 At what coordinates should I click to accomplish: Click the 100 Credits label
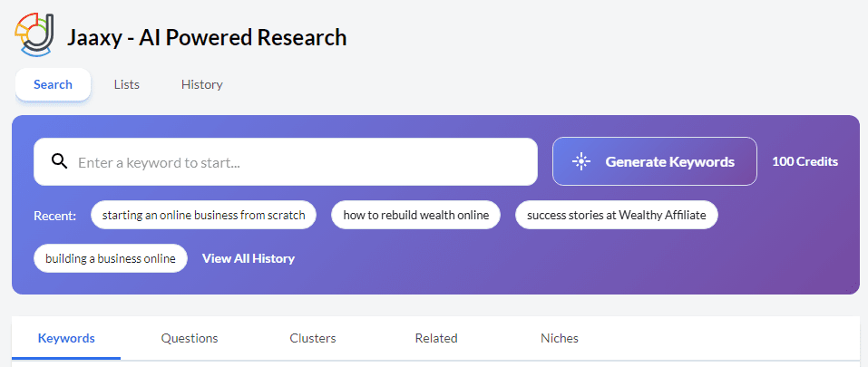[805, 161]
